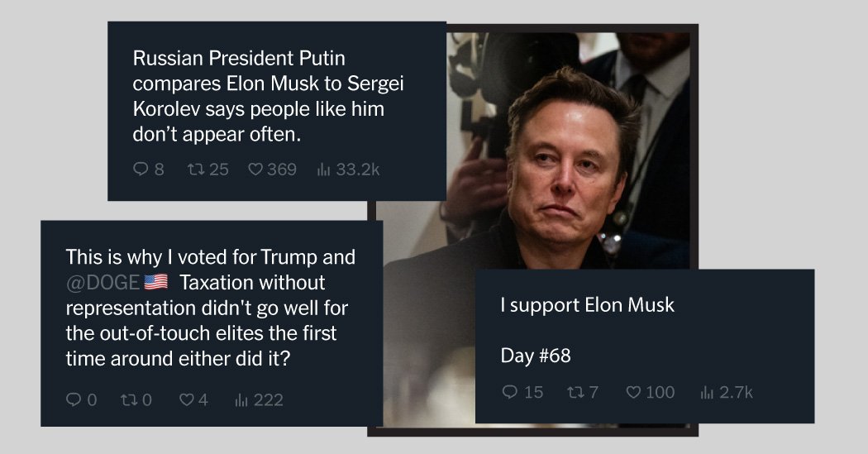The height and width of the screenshot is (454, 868).
Task: Retweet the Taxation without representation tweet
Action: [126, 400]
